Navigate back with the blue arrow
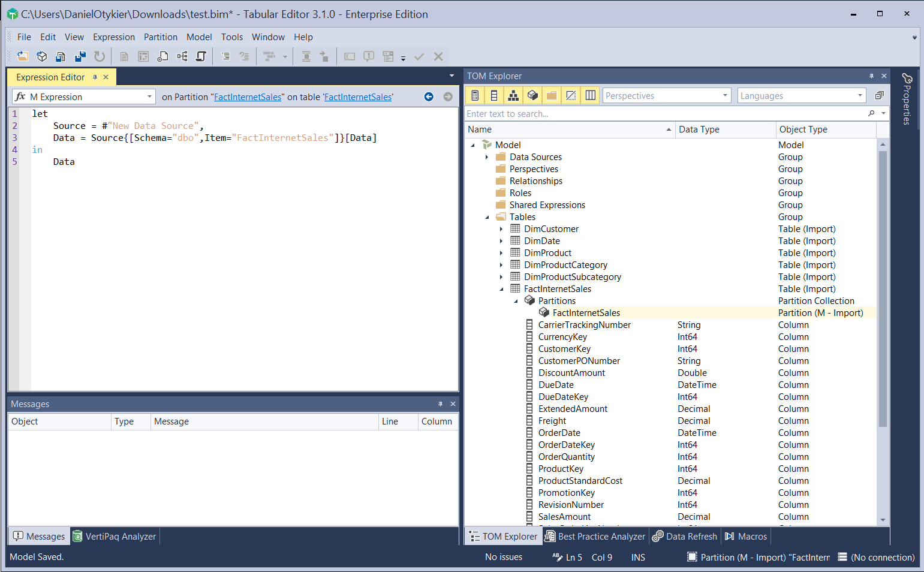Screen dimensions: 924x572 [x=429, y=97]
